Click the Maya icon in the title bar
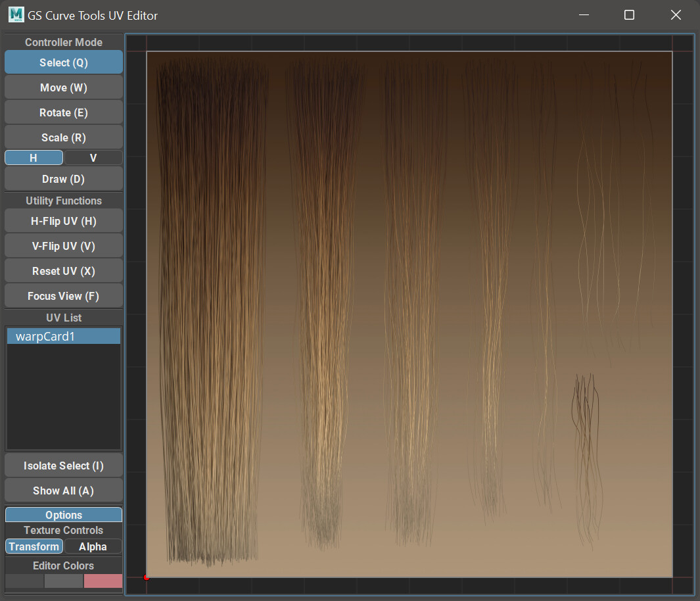The height and width of the screenshot is (601, 700). 16,14
